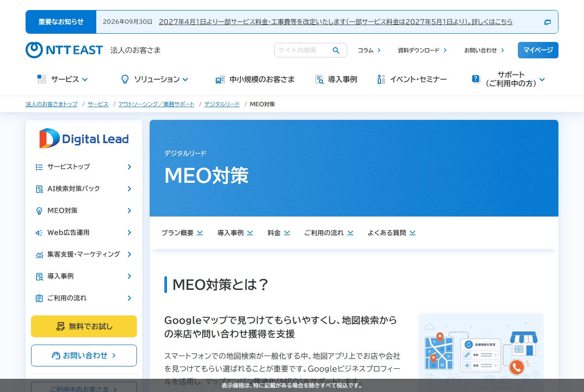Click the ソリューション lightbulb icon
The height and width of the screenshot is (392, 584).
tap(125, 79)
